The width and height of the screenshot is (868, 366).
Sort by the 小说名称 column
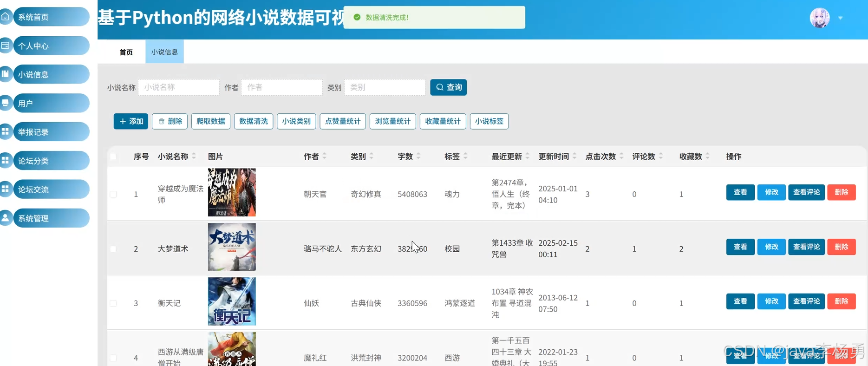tap(194, 157)
